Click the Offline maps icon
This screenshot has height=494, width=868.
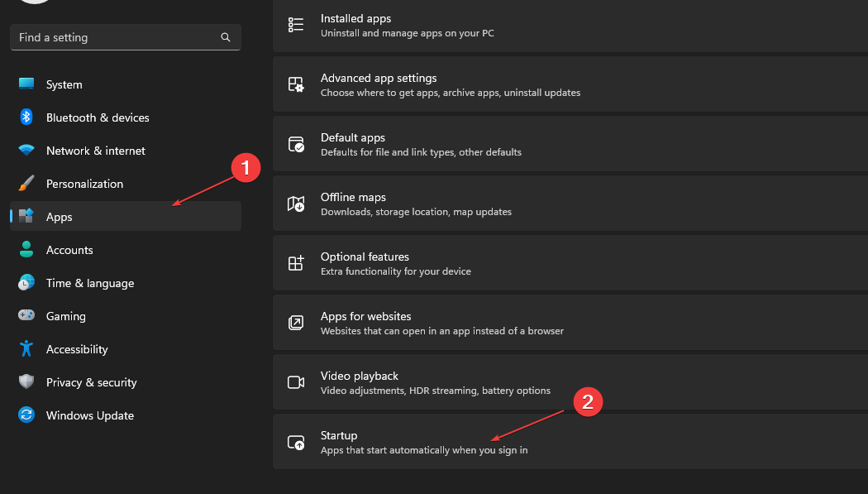(295, 203)
